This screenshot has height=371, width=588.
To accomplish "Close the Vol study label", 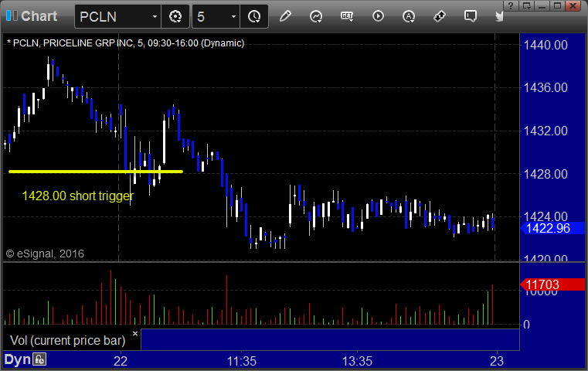I will [135, 333].
